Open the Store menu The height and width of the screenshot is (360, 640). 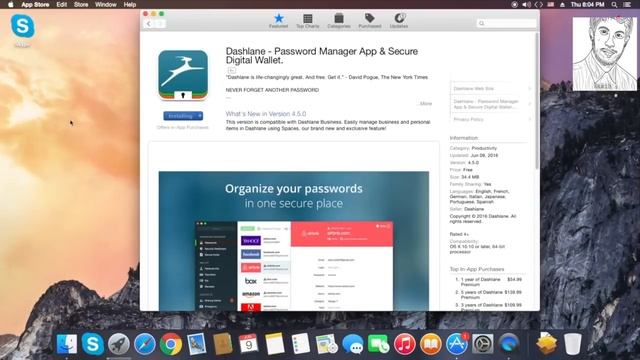point(81,4)
